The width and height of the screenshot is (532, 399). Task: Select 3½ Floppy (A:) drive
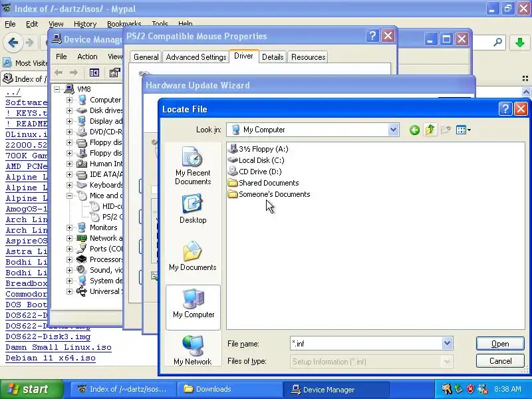[258, 149]
